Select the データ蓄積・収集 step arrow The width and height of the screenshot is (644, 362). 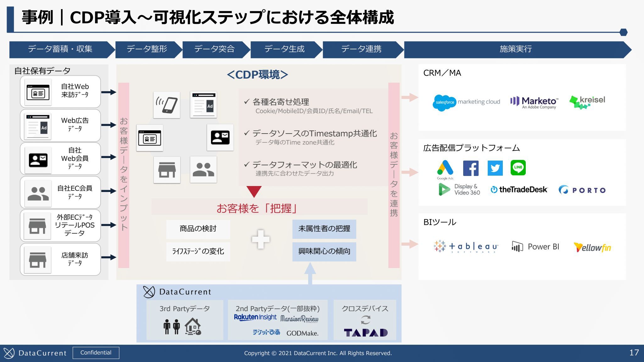point(62,50)
